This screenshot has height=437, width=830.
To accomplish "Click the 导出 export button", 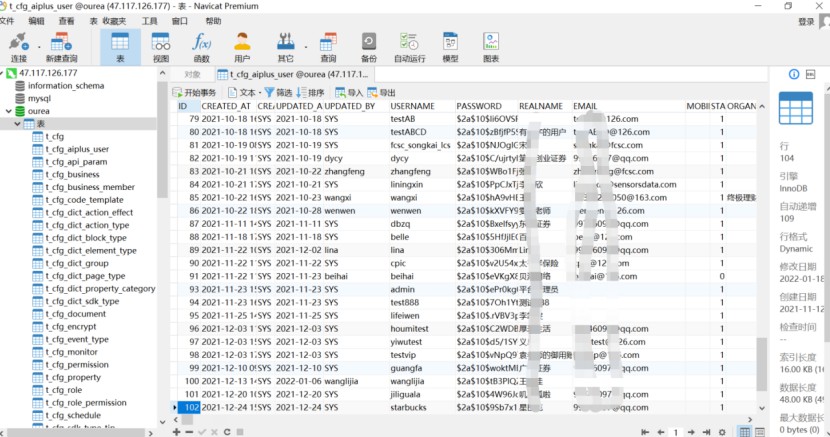I will [x=381, y=93].
